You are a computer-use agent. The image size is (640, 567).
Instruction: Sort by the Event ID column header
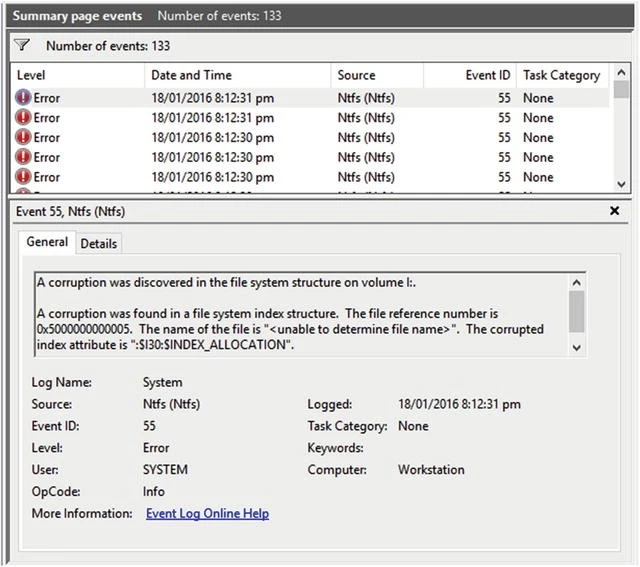click(490, 75)
